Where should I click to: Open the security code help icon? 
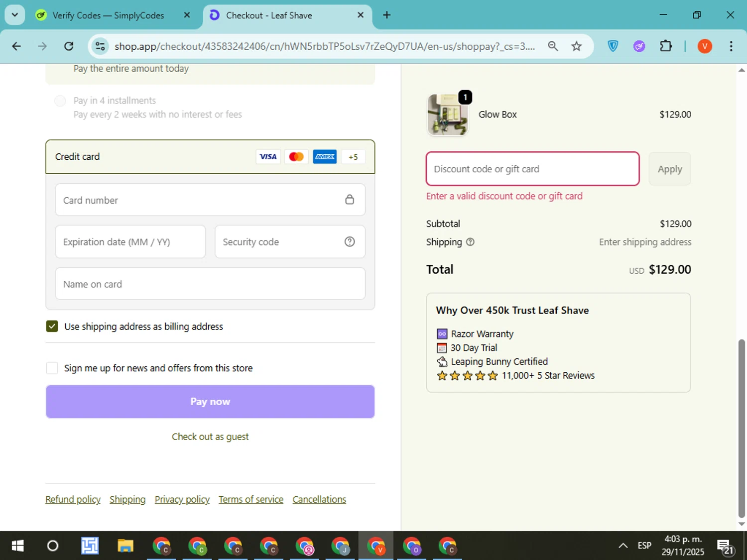(x=350, y=242)
